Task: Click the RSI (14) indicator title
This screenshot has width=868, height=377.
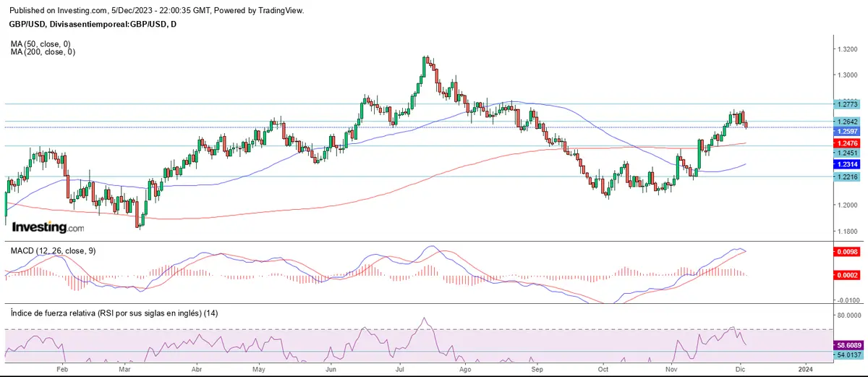Action: click(x=114, y=313)
